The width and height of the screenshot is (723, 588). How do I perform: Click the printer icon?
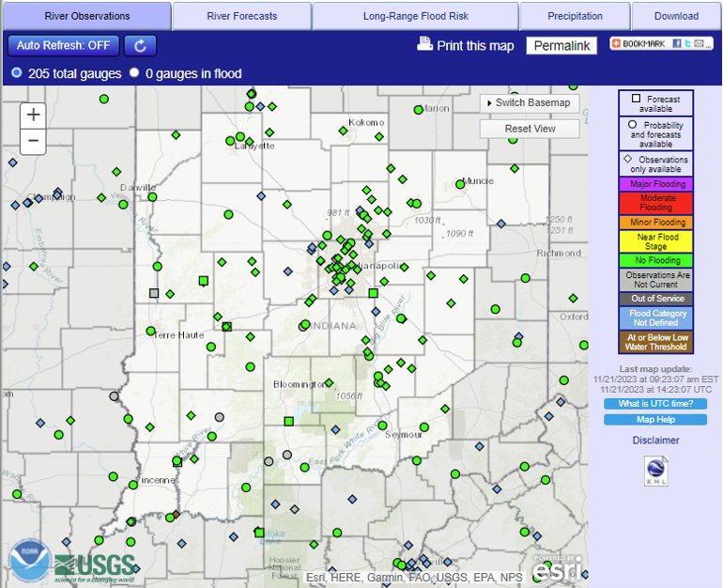tap(424, 44)
